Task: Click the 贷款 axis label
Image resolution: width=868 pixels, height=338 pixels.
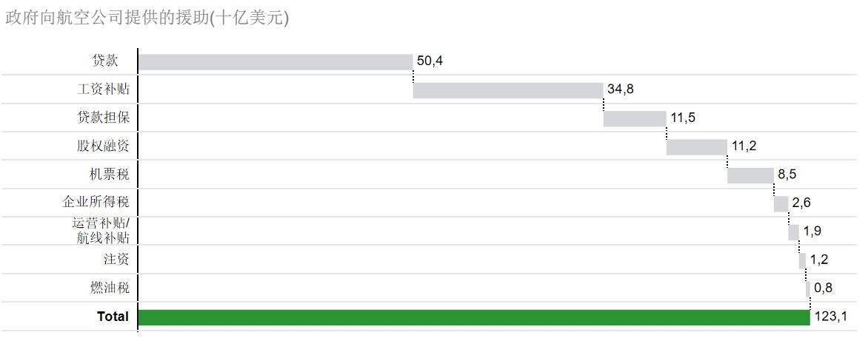Action: point(105,61)
